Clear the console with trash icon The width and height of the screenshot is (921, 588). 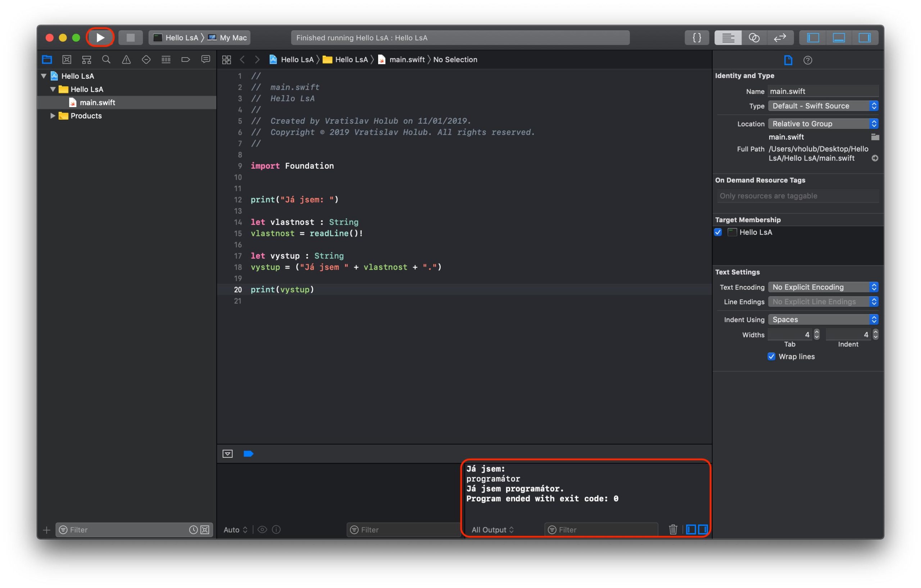[x=673, y=529]
